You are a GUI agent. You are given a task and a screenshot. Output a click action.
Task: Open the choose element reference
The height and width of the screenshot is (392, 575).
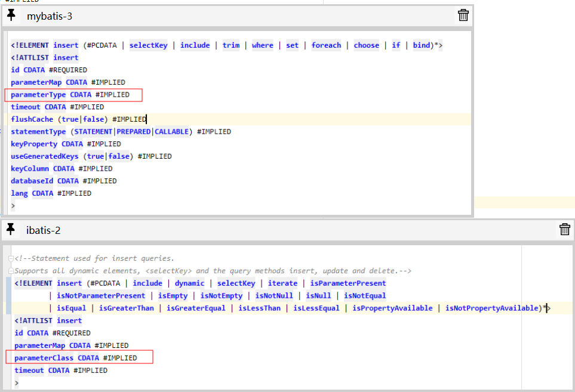[x=367, y=45]
